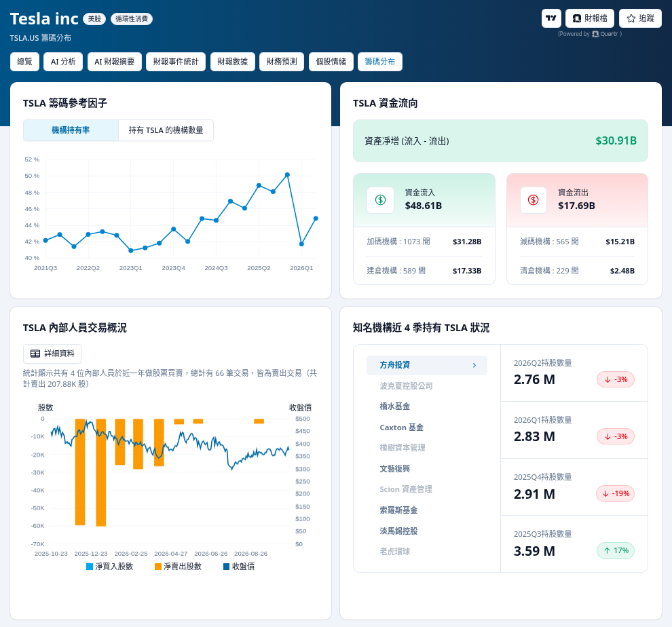Click the 美股 market tag
Screen dimensions: 672x627
[94, 19]
